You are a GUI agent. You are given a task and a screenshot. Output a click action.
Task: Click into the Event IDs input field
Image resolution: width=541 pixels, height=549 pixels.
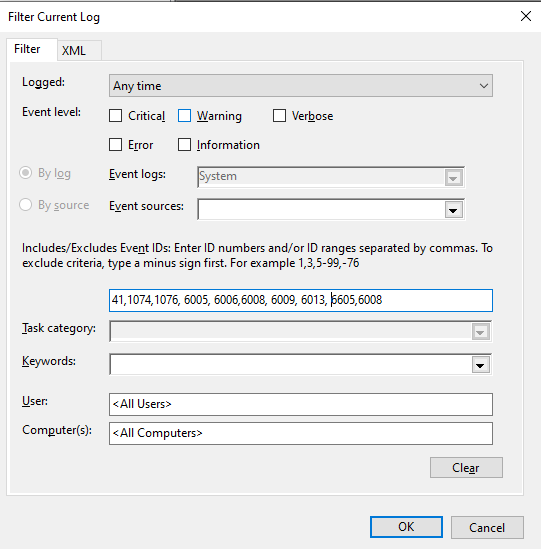pyautogui.click(x=301, y=300)
